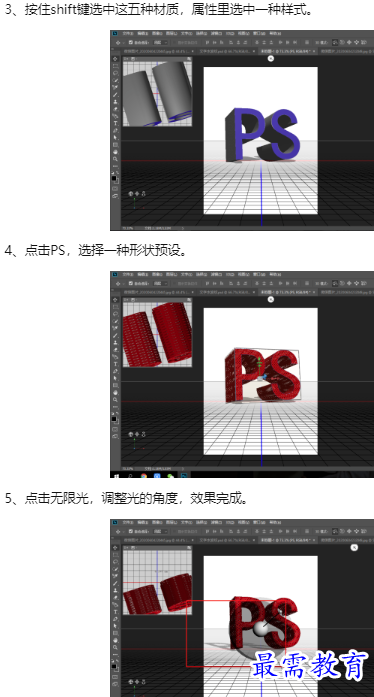Switch to active PS document tab in step 3
The height and width of the screenshot is (697, 374).
(287, 51)
